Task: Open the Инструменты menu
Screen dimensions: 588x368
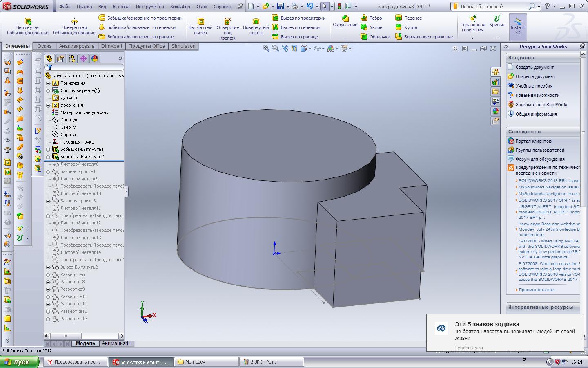Action: 150,7
